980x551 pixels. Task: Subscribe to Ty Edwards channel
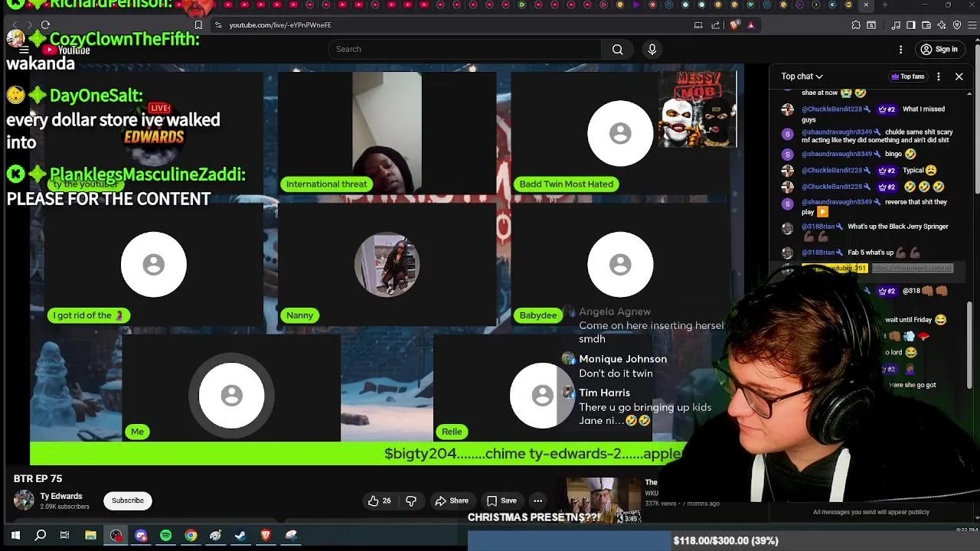[x=128, y=500]
